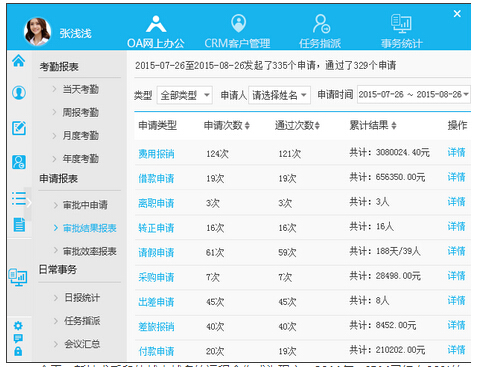
Task: Close the window with the X
Action: point(457,14)
